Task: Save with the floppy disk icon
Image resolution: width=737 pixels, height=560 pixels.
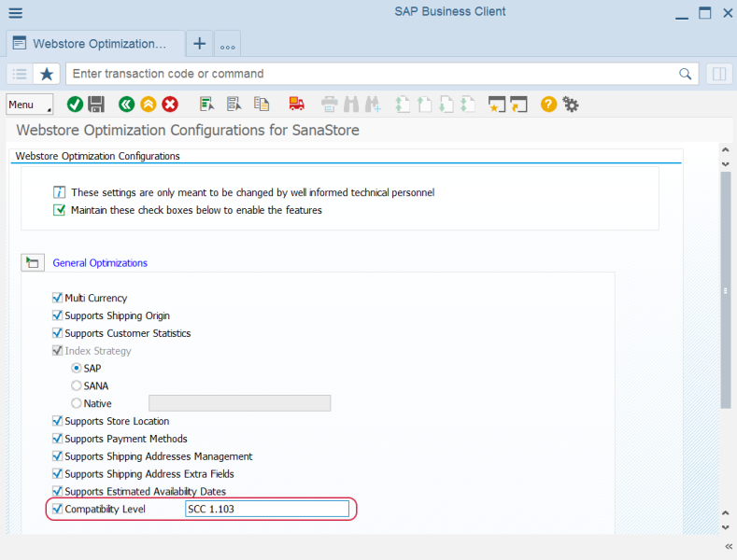Action: point(96,105)
